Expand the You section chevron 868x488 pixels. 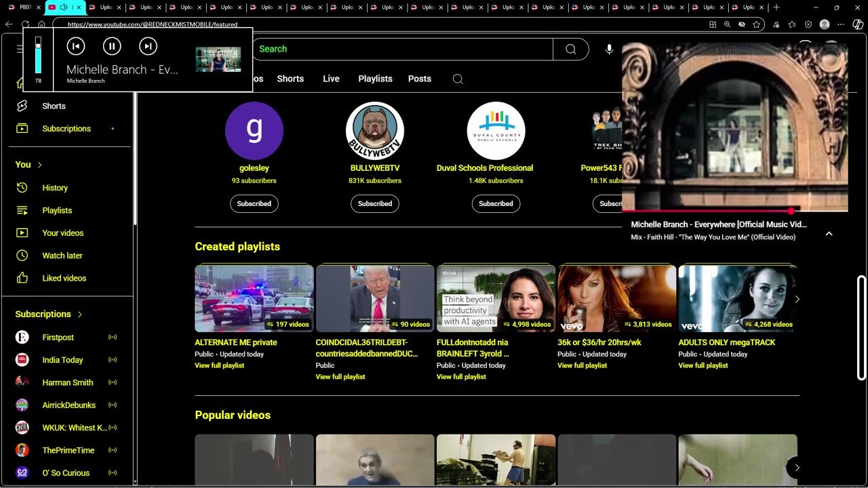[x=40, y=165]
